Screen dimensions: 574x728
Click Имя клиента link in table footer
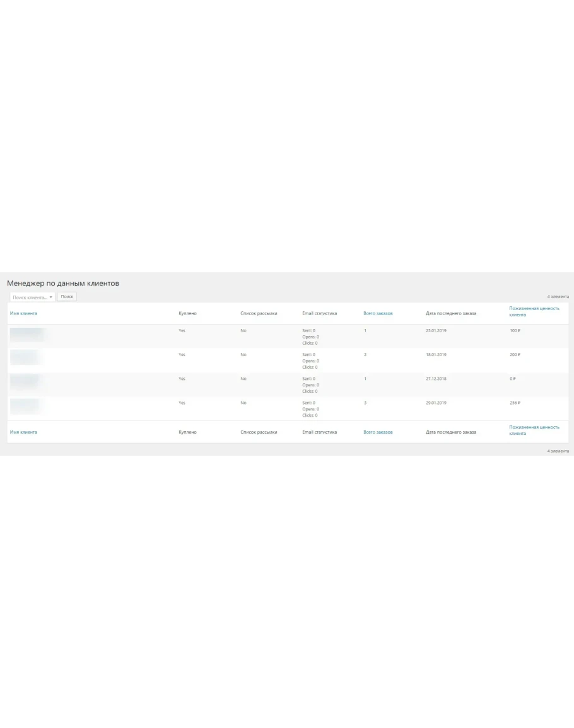click(23, 432)
